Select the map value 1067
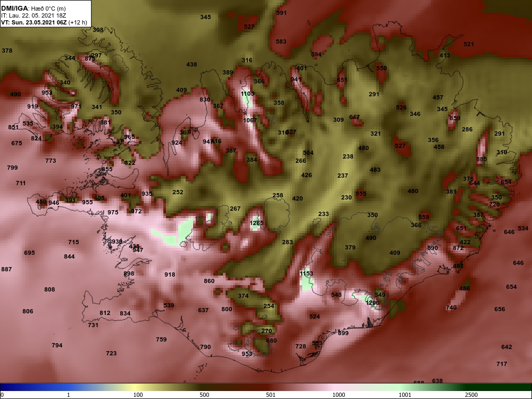 click(x=250, y=120)
